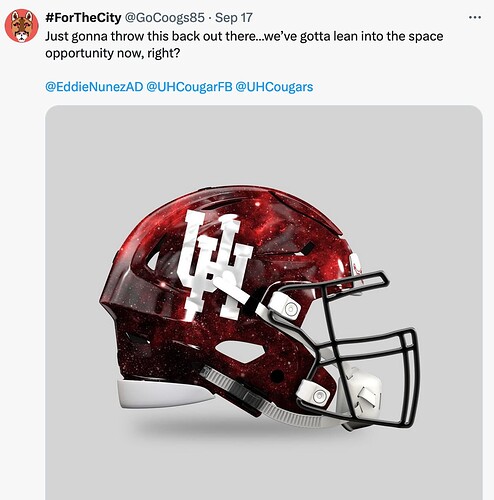Follow the @UHCougarFB mention link
494x500 pixels.
click(x=189, y=87)
